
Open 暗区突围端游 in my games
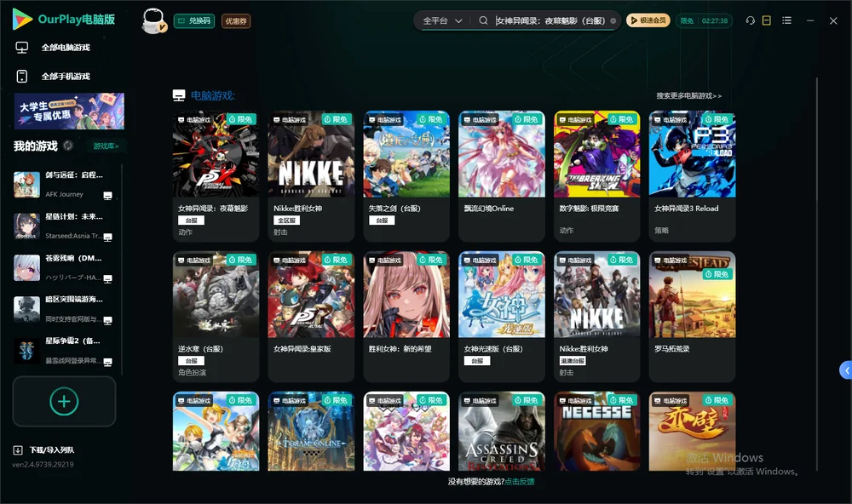64,309
